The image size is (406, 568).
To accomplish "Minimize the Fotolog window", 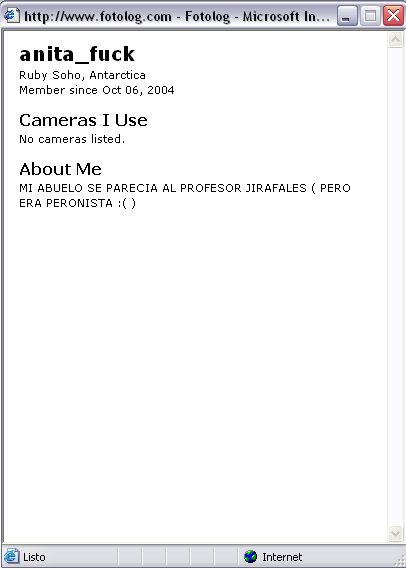I will point(347,16).
